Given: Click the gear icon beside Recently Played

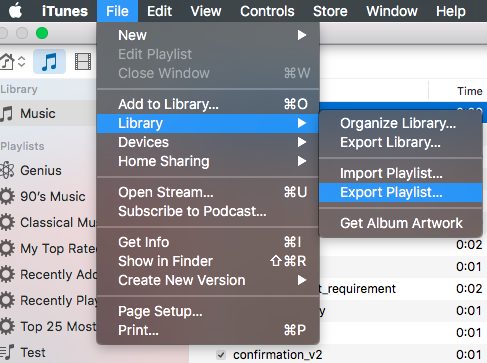Looking at the screenshot, I should [7, 300].
